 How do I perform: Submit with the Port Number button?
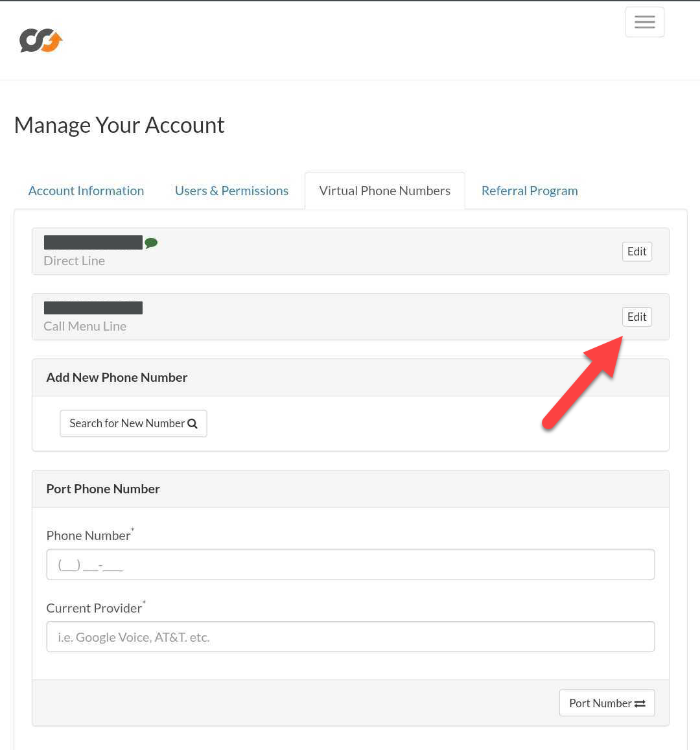tap(607, 703)
